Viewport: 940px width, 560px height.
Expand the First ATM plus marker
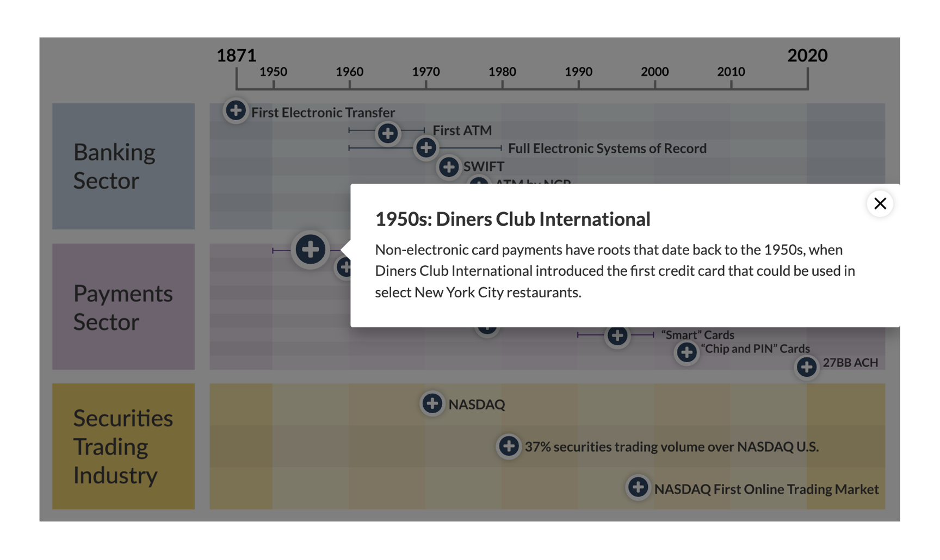tap(387, 133)
